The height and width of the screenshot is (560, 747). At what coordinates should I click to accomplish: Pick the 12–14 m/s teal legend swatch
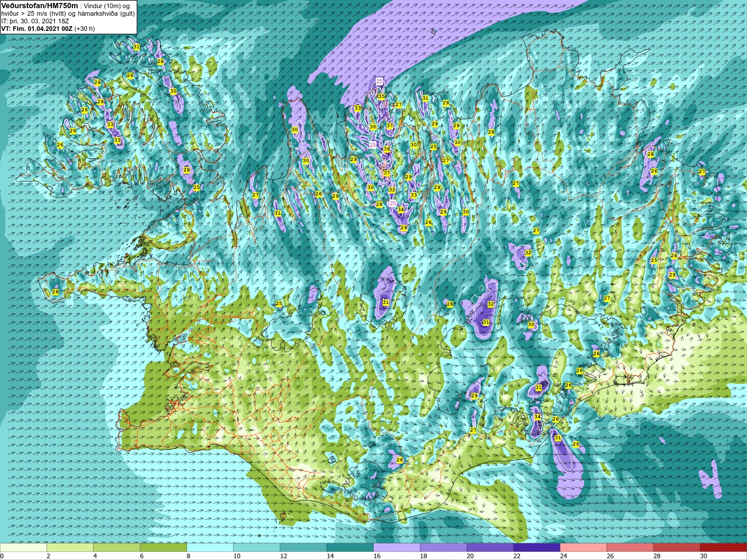pyautogui.click(x=303, y=548)
